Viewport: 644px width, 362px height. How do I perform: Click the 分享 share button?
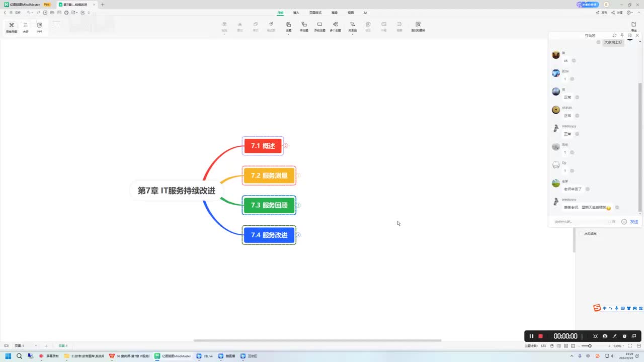click(x=617, y=13)
